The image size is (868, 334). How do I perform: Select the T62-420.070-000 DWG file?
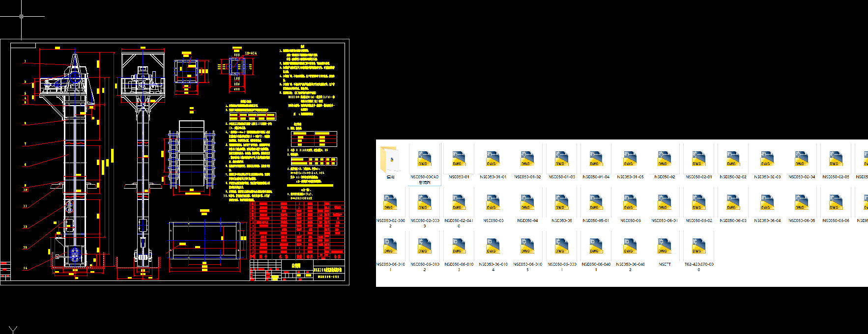point(698,252)
